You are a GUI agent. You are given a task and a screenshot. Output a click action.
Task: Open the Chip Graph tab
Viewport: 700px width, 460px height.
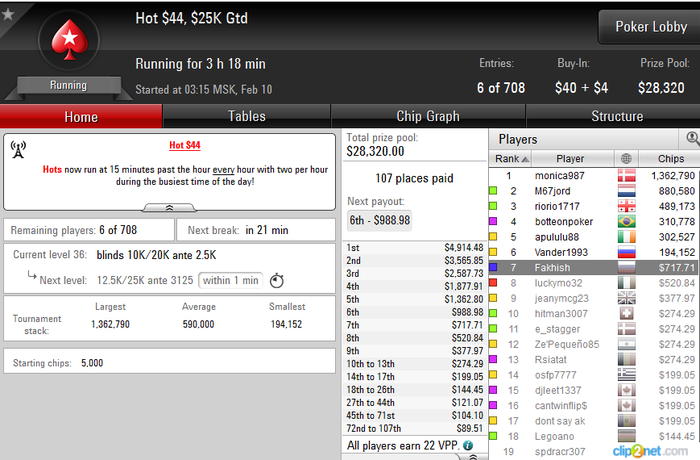click(428, 116)
